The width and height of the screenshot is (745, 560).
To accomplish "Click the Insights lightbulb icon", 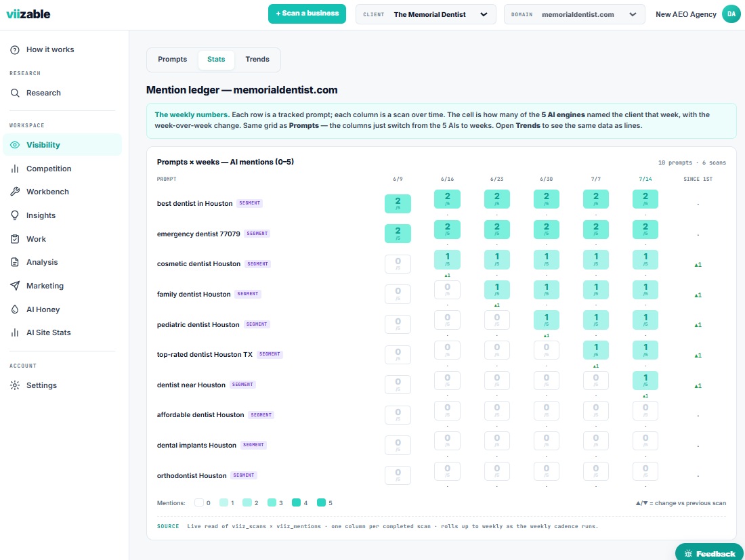I will pos(15,215).
